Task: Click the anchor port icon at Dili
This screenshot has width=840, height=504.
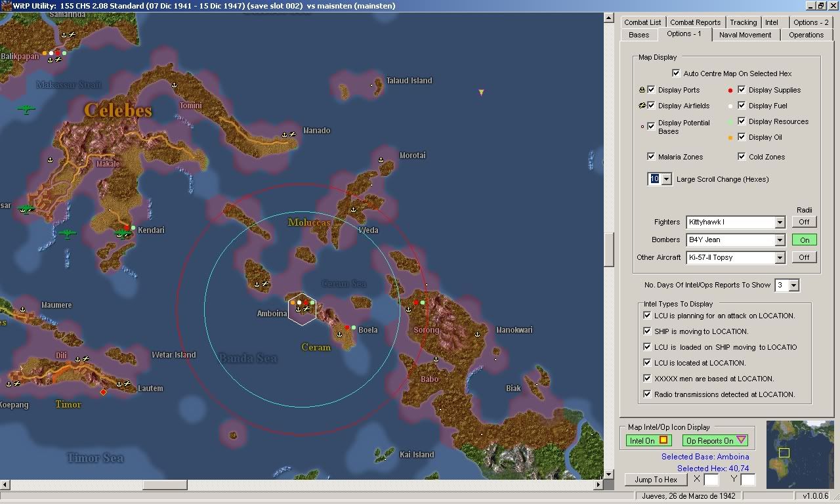Action: 78,359
